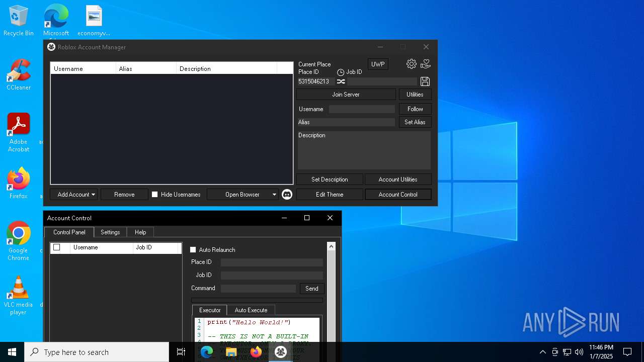
Task: Check the select-all box in Account Control list
Action: pos(57,247)
